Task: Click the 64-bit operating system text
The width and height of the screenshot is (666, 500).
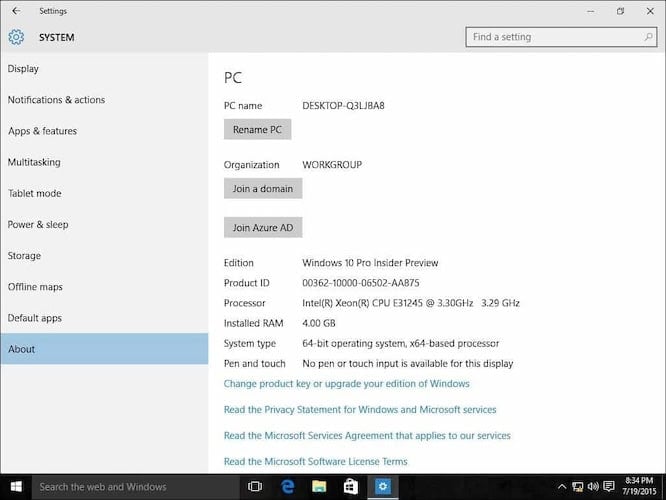Action: coord(401,343)
